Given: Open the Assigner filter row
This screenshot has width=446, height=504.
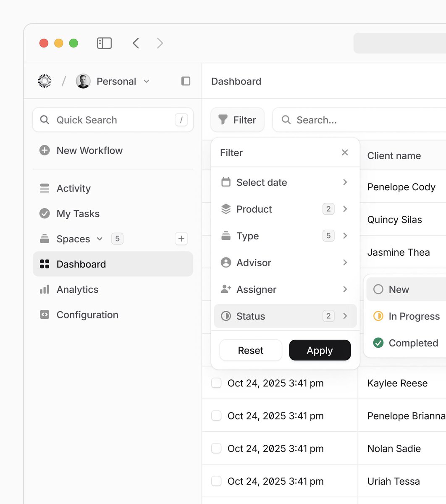Looking at the screenshot, I should (285, 289).
